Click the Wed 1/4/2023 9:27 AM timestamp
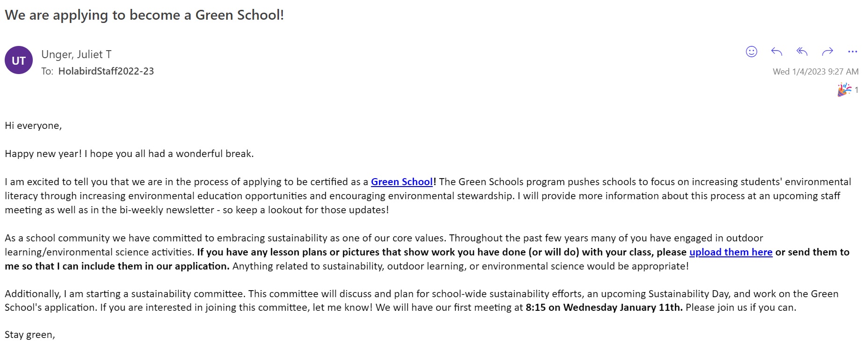Screen dimensions: 868x345 [816, 72]
